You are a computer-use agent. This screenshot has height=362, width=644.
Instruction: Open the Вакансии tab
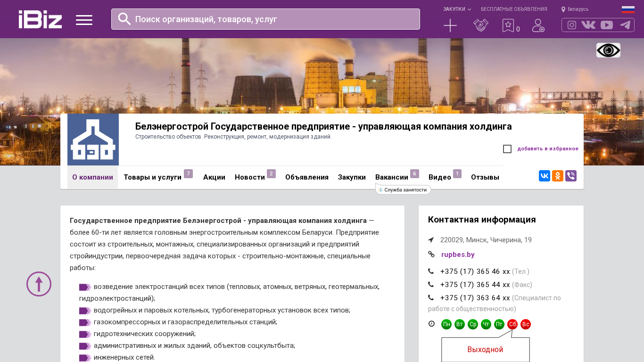(x=392, y=177)
